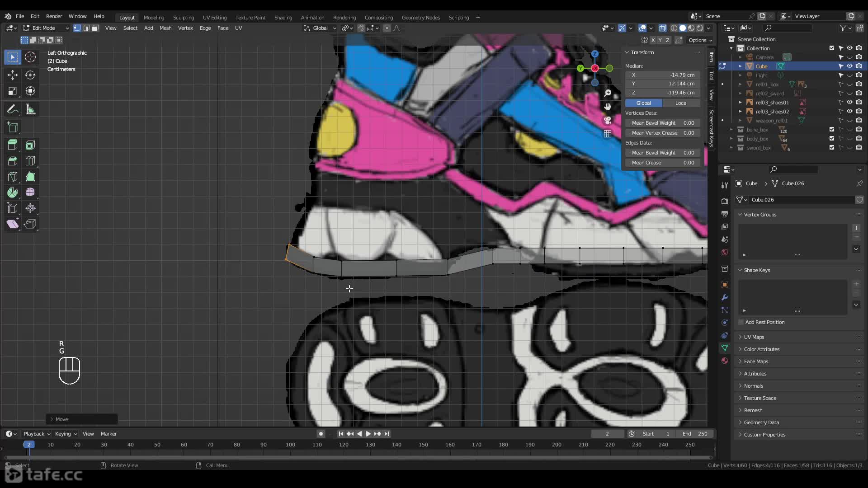Activate the Rotate tool
The width and height of the screenshot is (868, 488).
tap(30, 75)
